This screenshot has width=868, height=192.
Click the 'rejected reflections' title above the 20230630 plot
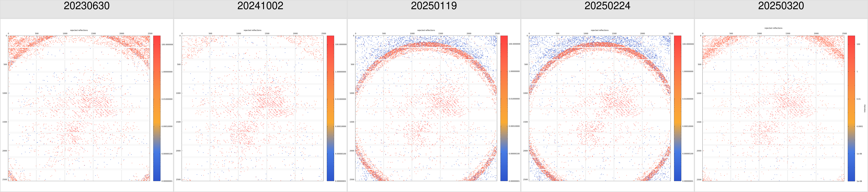pos(79,30)
